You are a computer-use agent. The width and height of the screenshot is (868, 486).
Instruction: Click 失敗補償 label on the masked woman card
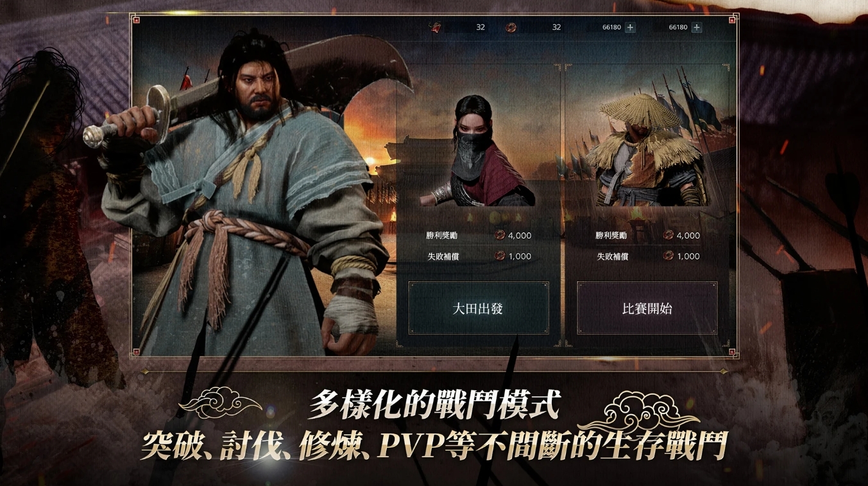pos(443,256)
